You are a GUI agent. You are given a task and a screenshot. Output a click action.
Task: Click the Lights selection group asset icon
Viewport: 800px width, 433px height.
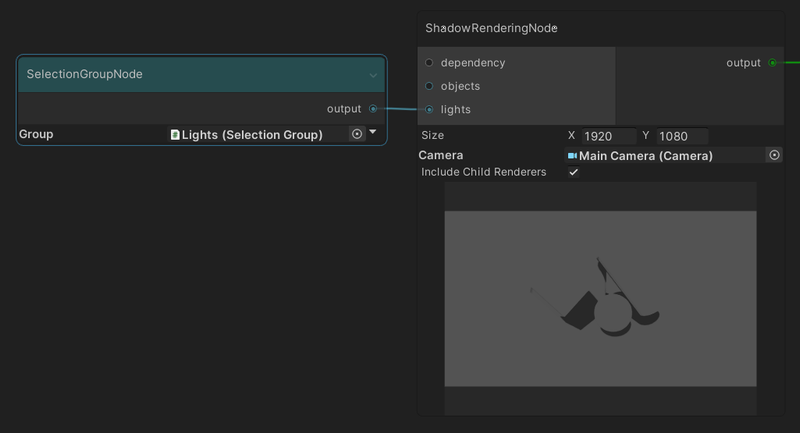pyautogui.click(x=175, y=134)
